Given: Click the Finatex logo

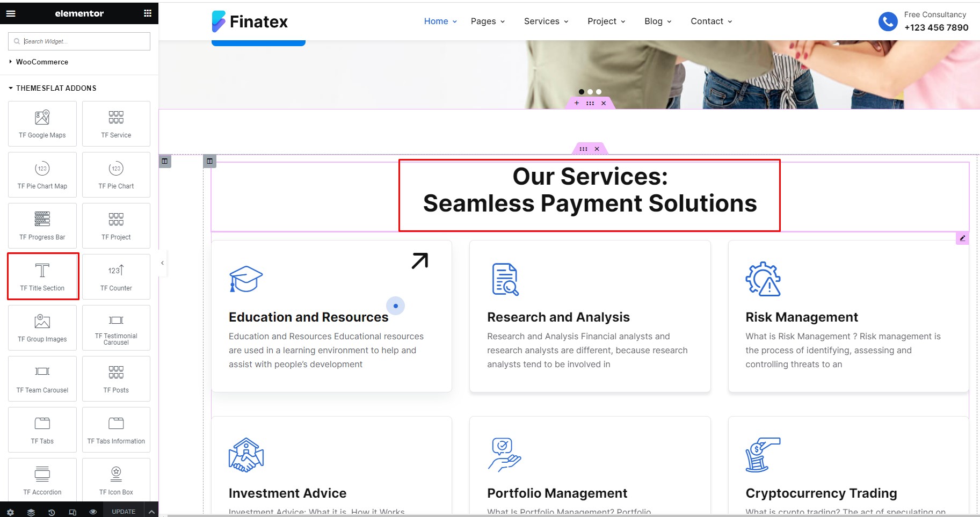Looking at the screenshot, I should [250, 21].
